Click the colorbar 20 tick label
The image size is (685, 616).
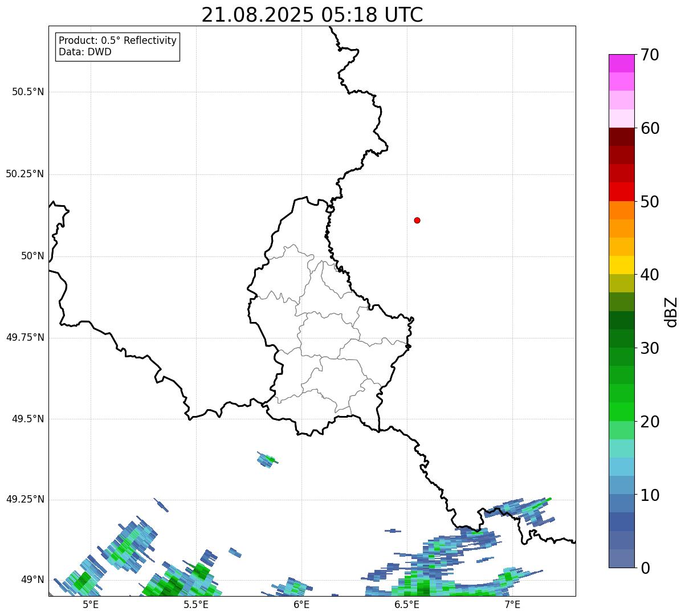click(x=650, y=422)
